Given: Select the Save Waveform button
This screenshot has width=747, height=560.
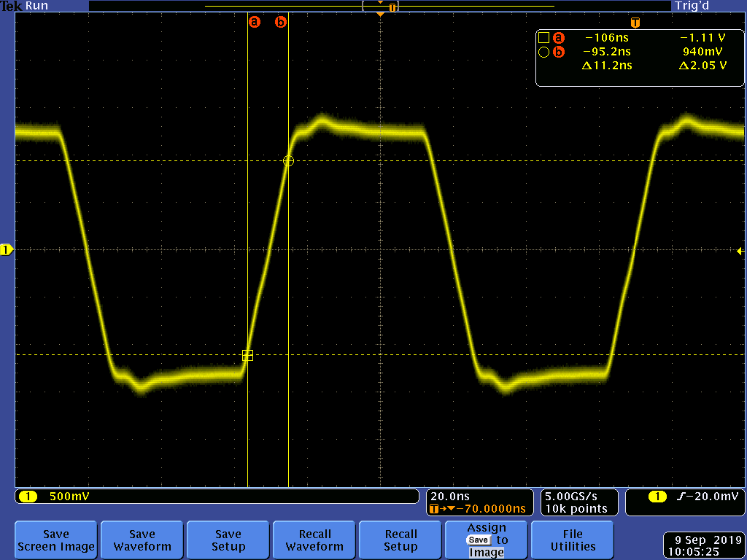Looking at the screenshot, I should [x=142, y=540].
